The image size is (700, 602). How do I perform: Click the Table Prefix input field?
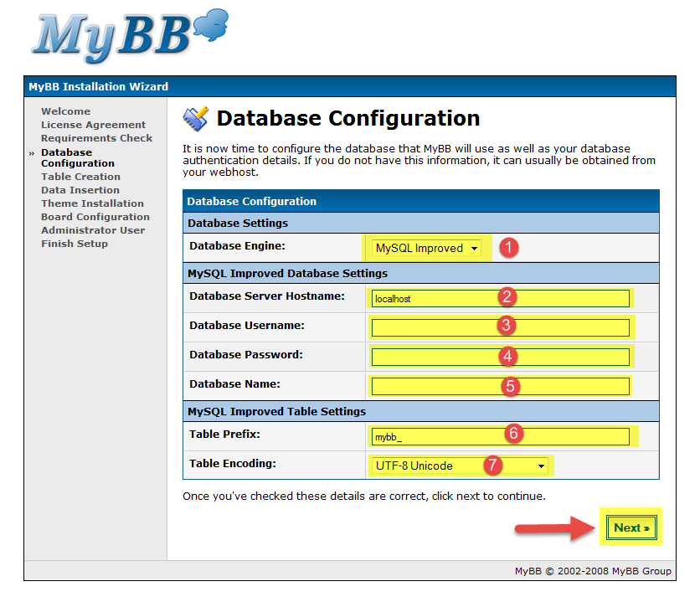(500, 436)
